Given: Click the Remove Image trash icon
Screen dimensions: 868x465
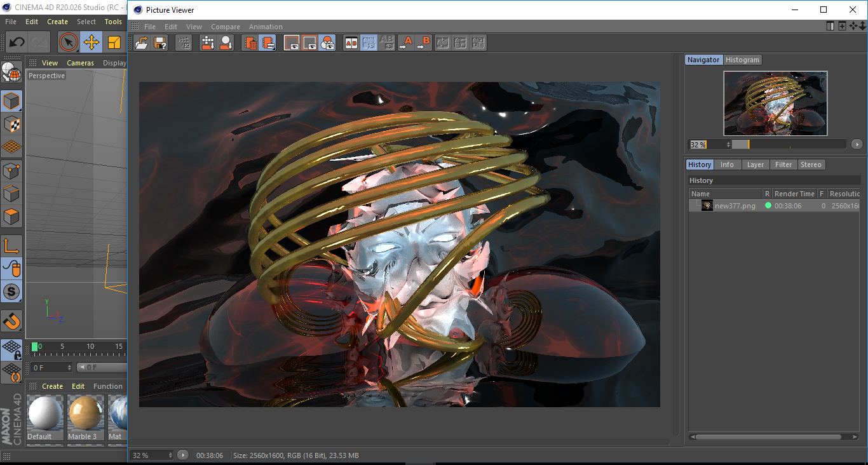Looking at the screenshot, I should (x=250, y=43).
